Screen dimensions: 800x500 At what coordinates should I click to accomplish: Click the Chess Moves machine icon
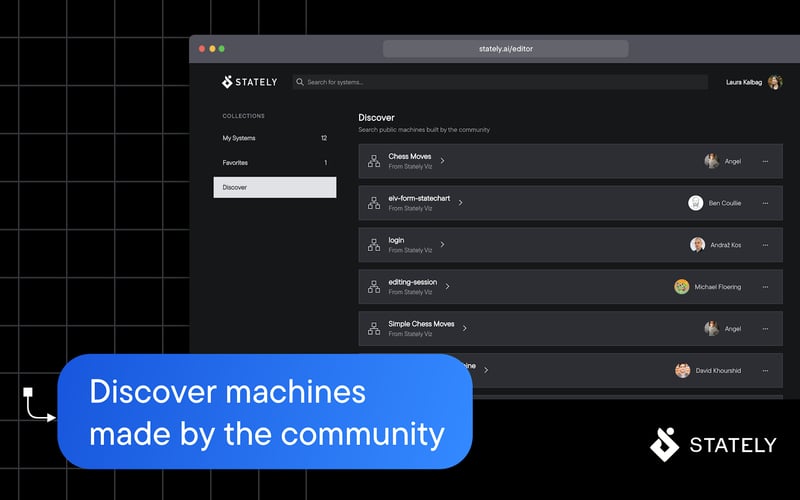pos(374,161)
